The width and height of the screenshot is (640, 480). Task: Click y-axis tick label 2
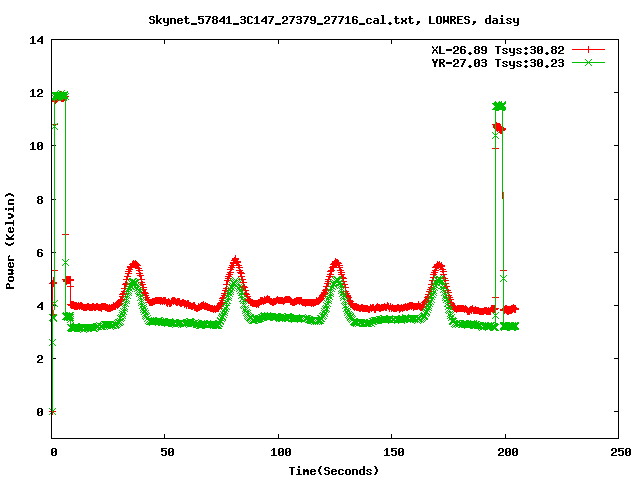[x=40, y=359]
